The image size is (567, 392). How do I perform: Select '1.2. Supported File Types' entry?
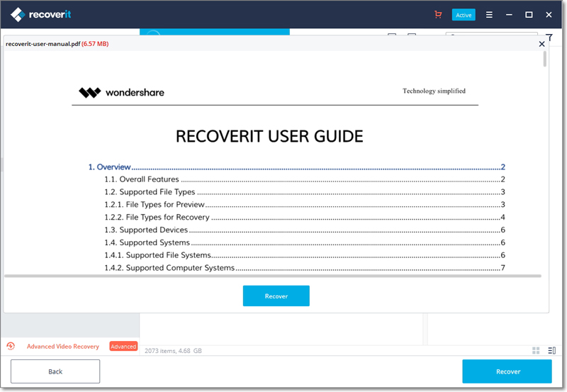point(305,192)
